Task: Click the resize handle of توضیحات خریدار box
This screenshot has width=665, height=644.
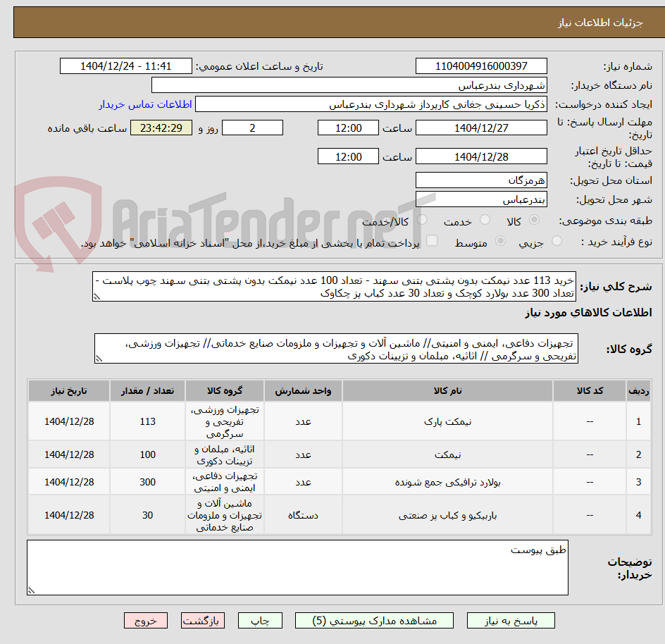Action: (x=32, y=590)
